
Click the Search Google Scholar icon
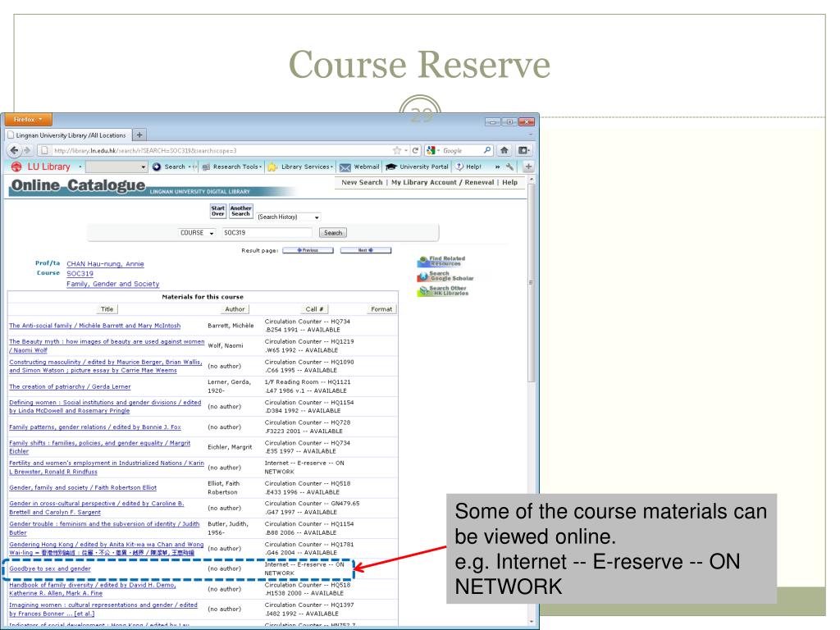coord(445,276)
